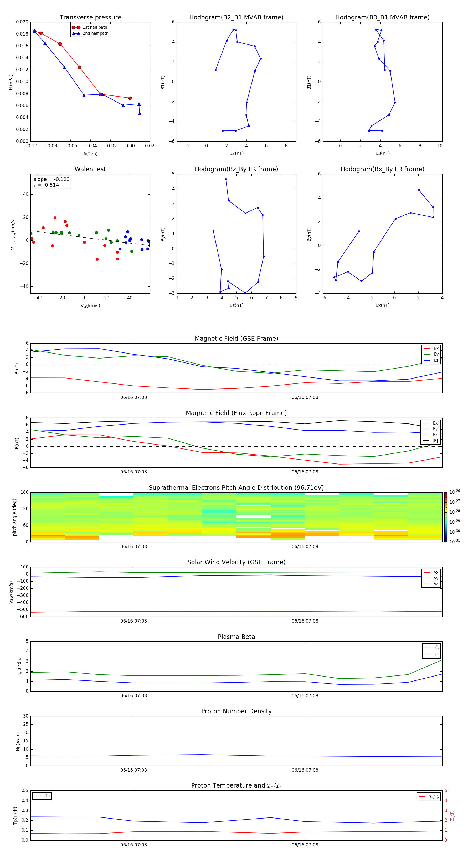Click 'Pt(nPa)' y-axis label
Viewport: 473px width, 868px height.
click(11, 82)
